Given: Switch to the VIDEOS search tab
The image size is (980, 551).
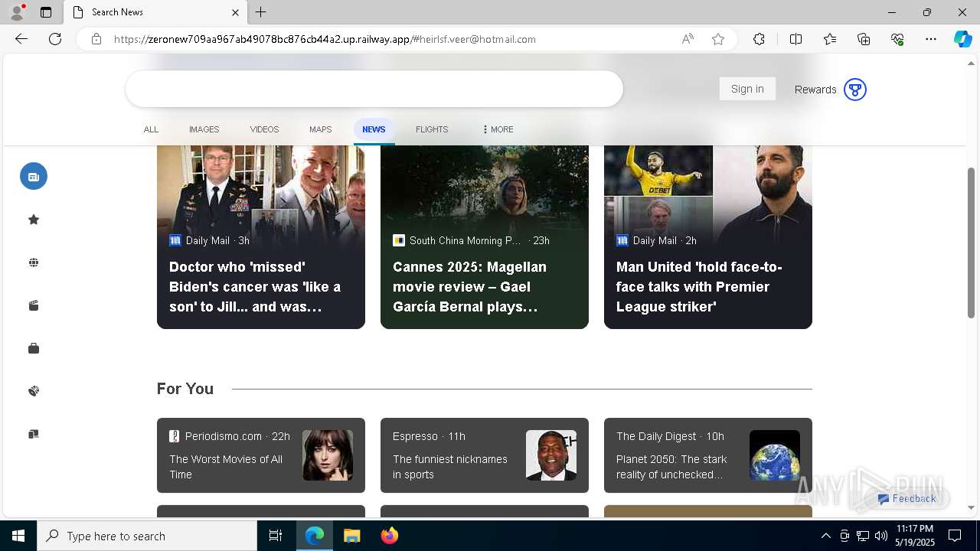Looking at the screenshot, I should click(x=264, y=129).
